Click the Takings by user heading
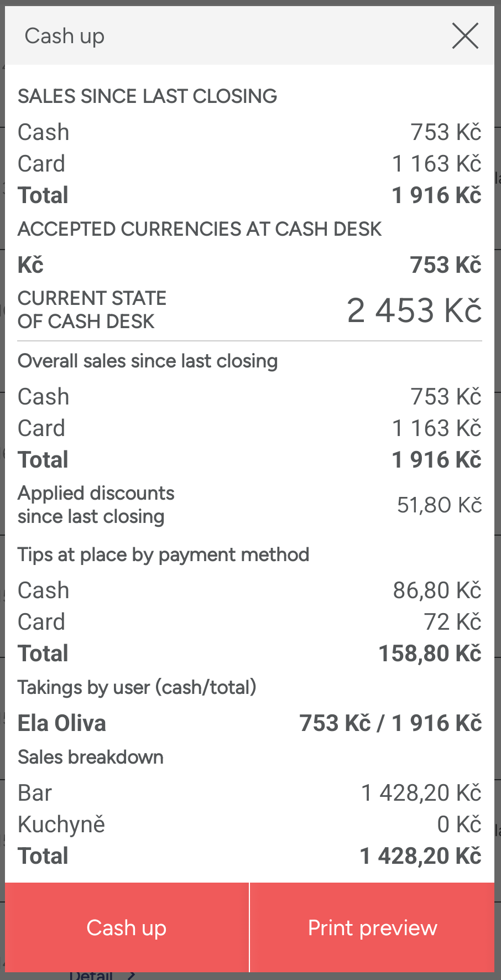Viewport: 501px width, 980px height. [137, 687]
